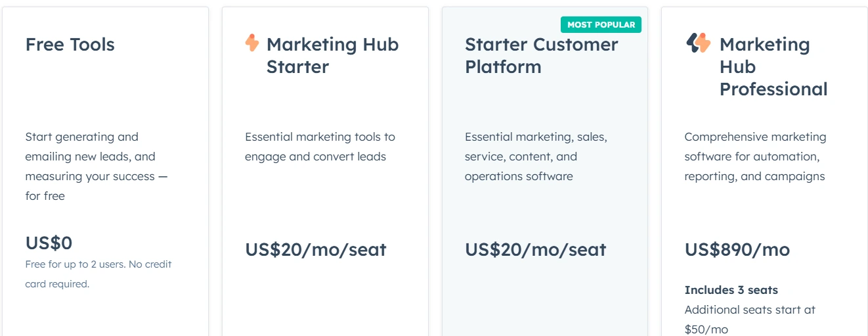868x336 pixels.
Task: Click the US$890/mo price
Action: (737, 250)
